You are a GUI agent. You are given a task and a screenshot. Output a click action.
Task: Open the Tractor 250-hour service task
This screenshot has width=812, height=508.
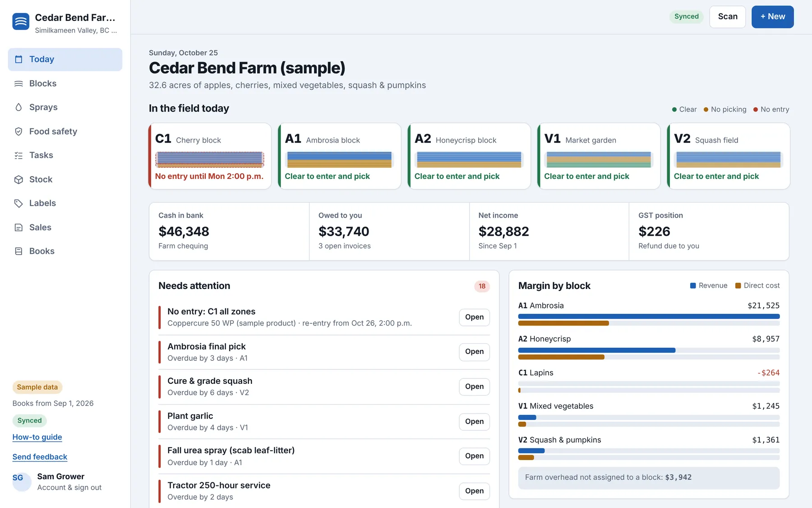click(475, 491)
